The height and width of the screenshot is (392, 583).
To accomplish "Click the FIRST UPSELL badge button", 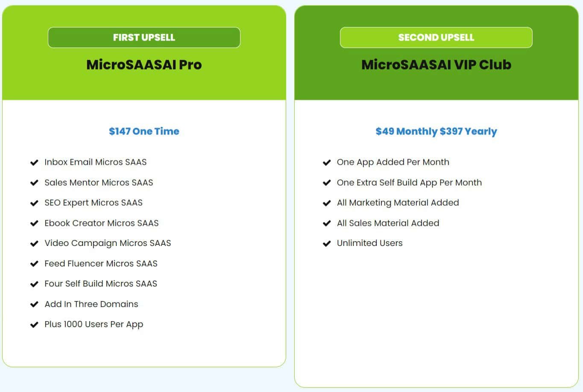I will coord(144,38).
